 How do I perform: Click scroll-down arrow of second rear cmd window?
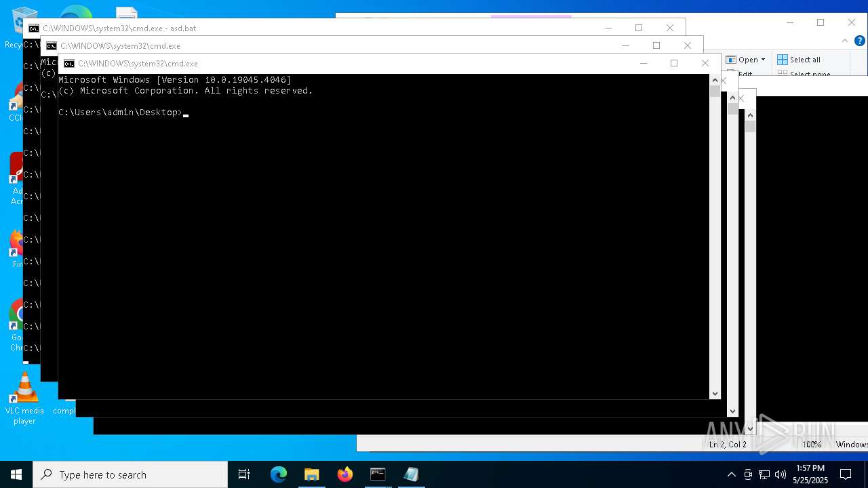coord(732,411)
